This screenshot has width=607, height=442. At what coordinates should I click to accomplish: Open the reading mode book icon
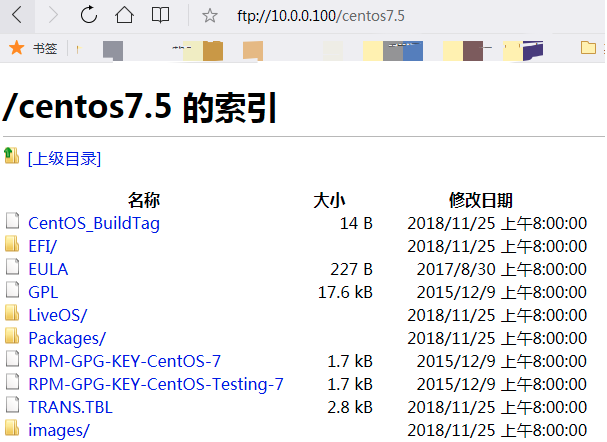pyautogui.click(x=160, y=15)
